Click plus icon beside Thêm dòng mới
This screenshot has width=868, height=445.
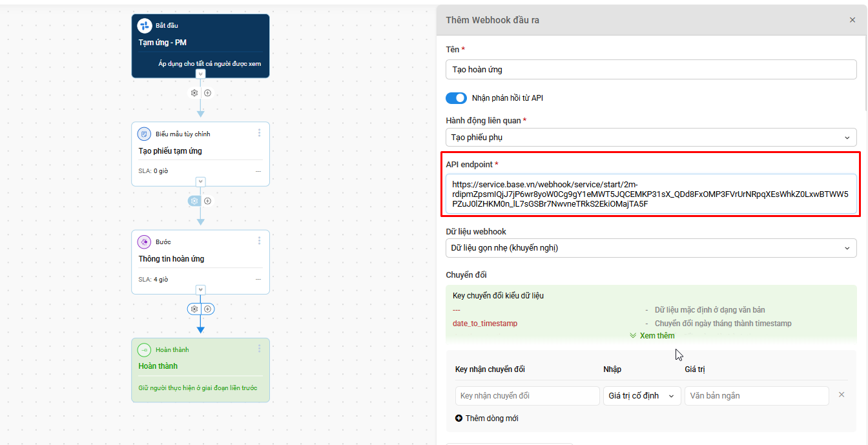[x=459, y=419]
